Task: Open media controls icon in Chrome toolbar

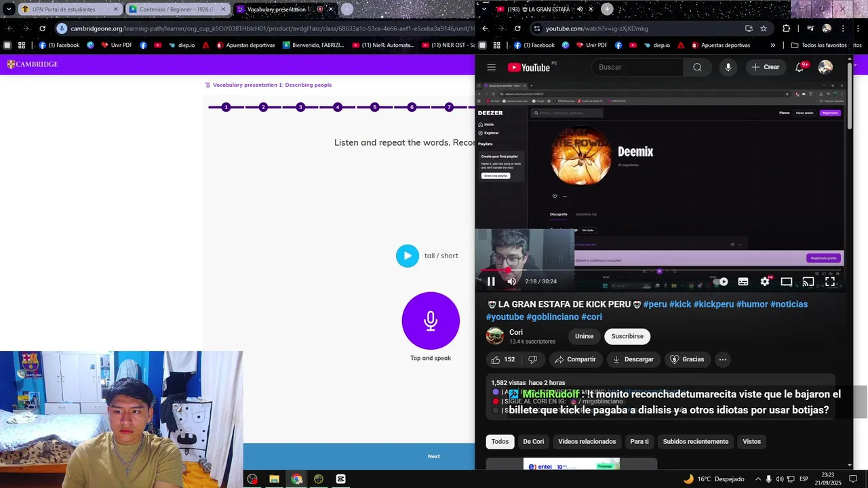Action: [x=810, y=28]
